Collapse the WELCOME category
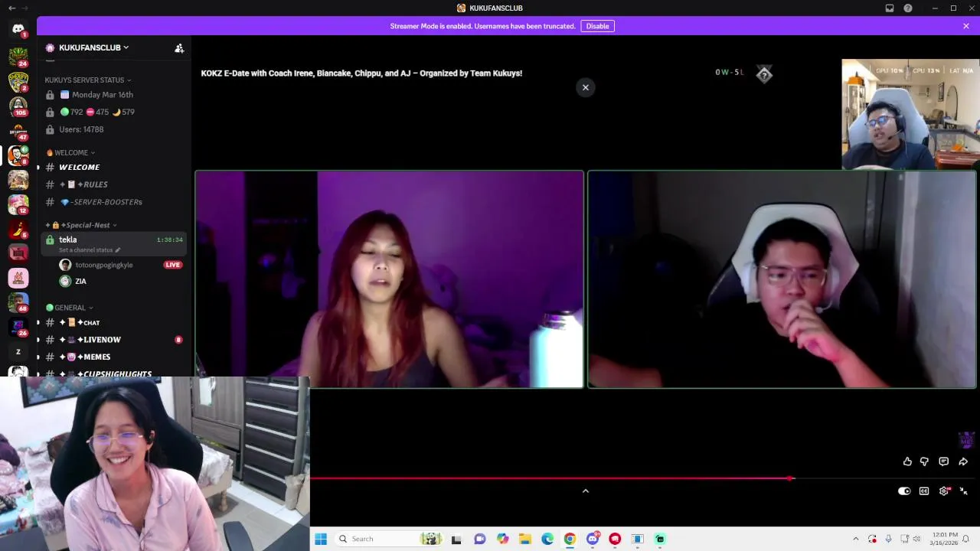This screenshot has width=980, height=551. pos(70,152)
